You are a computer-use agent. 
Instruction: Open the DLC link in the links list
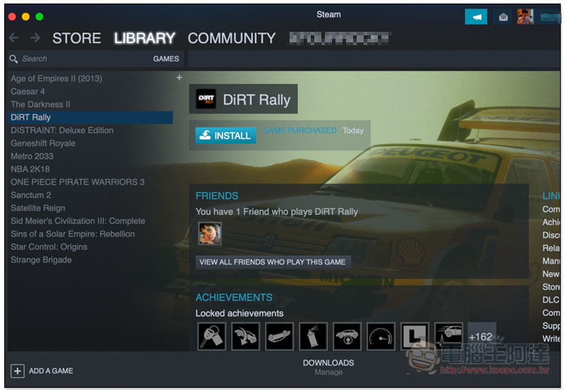pos(551,299)
